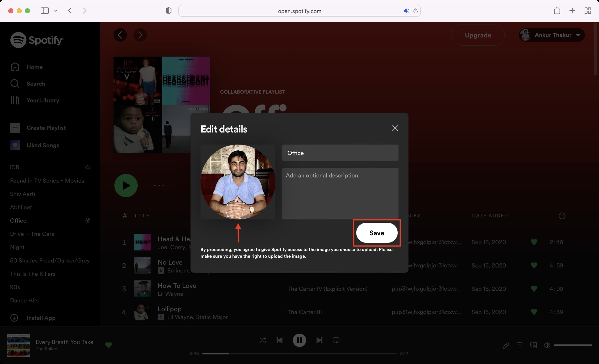This screenshot has height=364, width=599.
Task: Select the Office playlist in sidebar
Action: (18, 220)
